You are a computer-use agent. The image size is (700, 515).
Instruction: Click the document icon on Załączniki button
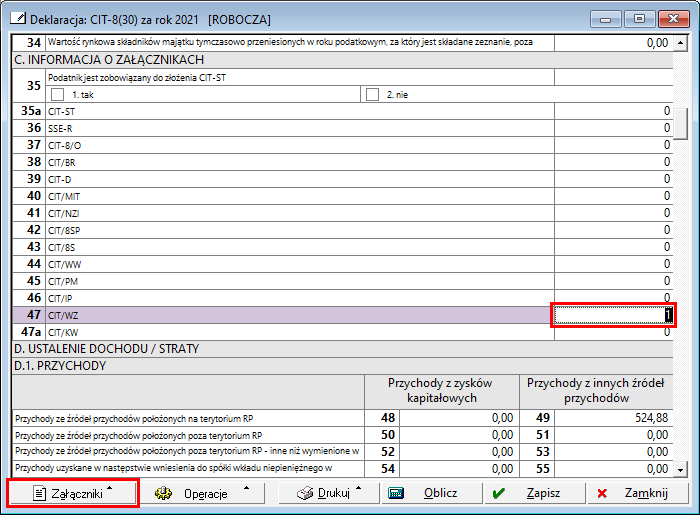pyautogui.click(x=40, y=493)
